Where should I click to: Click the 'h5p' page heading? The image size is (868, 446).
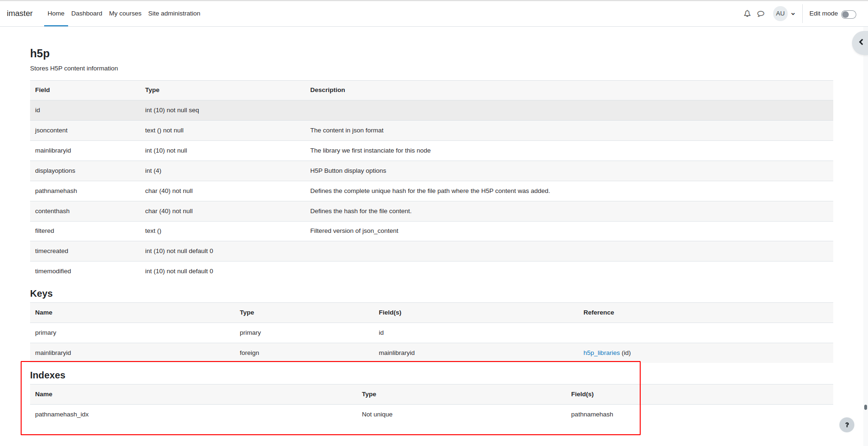tap(40, 54)
